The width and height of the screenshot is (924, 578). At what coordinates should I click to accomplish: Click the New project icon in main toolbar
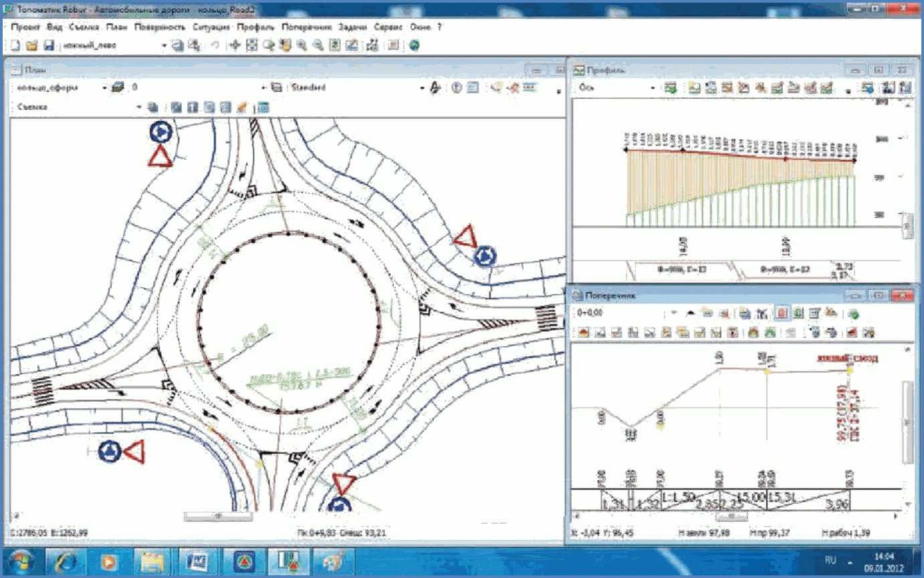(x=15, y=45)
